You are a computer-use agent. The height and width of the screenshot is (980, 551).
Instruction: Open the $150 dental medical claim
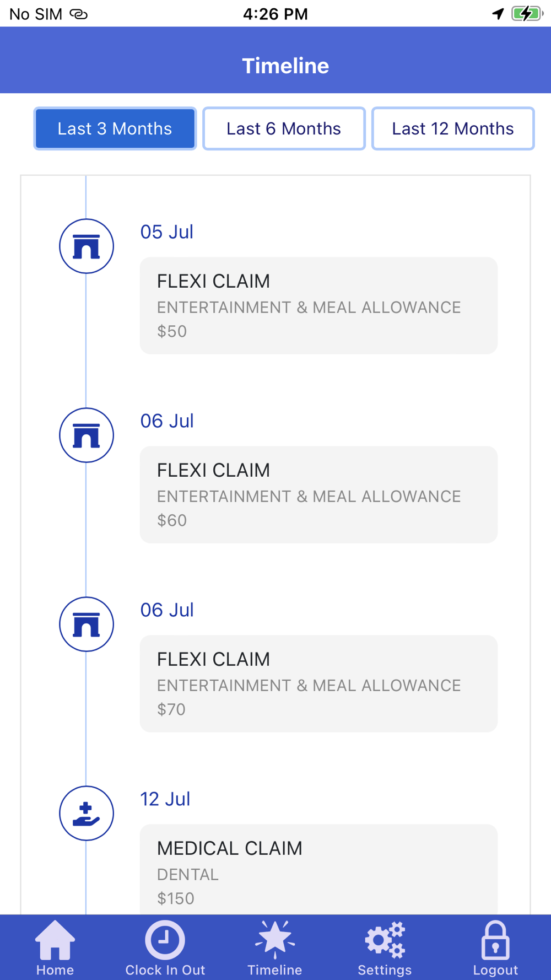tap(318, 871)
